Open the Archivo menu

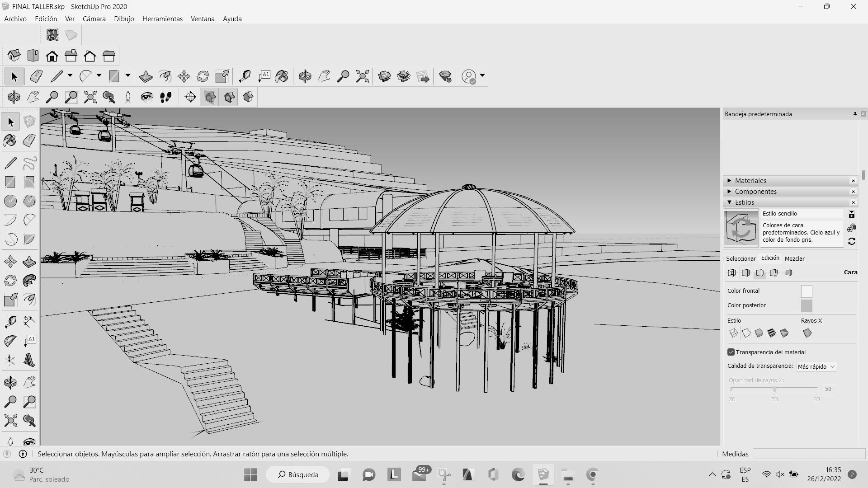[15, 19]
